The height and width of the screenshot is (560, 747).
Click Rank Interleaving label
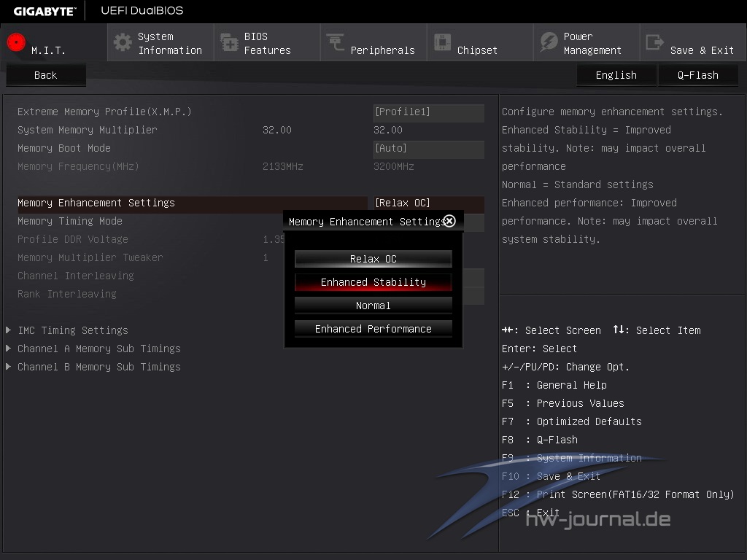click(x=66, y=294)
